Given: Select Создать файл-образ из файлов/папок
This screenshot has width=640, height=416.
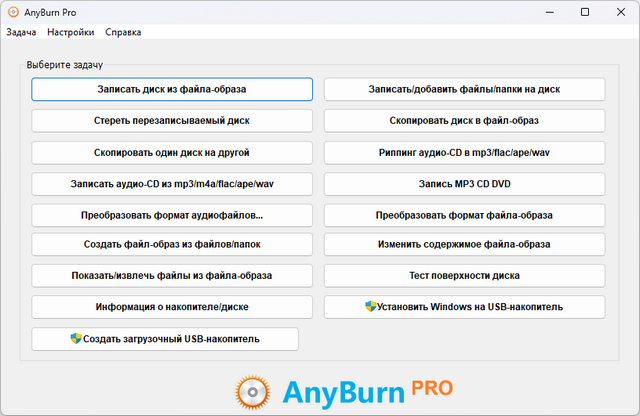Looking at the screenshot, I should [x=172, y=244].
